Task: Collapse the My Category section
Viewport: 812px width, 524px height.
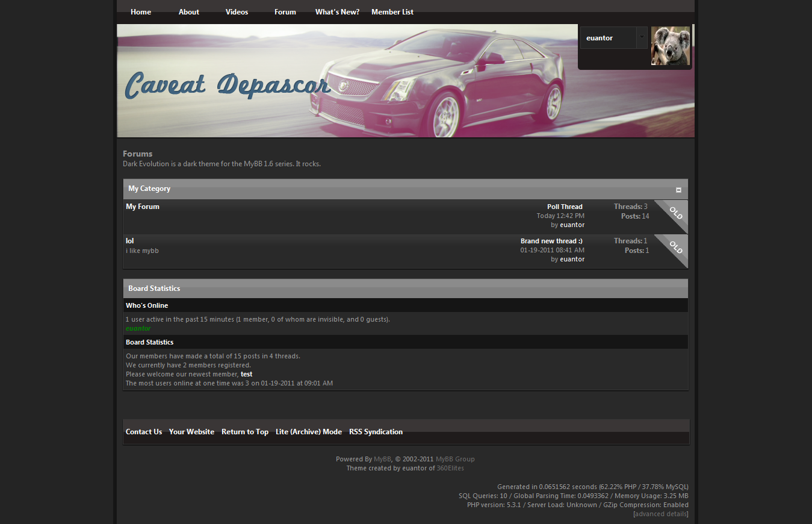Action: [678, 190]
